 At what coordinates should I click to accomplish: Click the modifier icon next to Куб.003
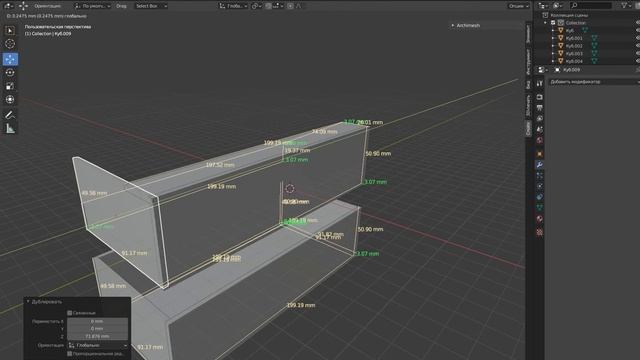click(594, 53)
